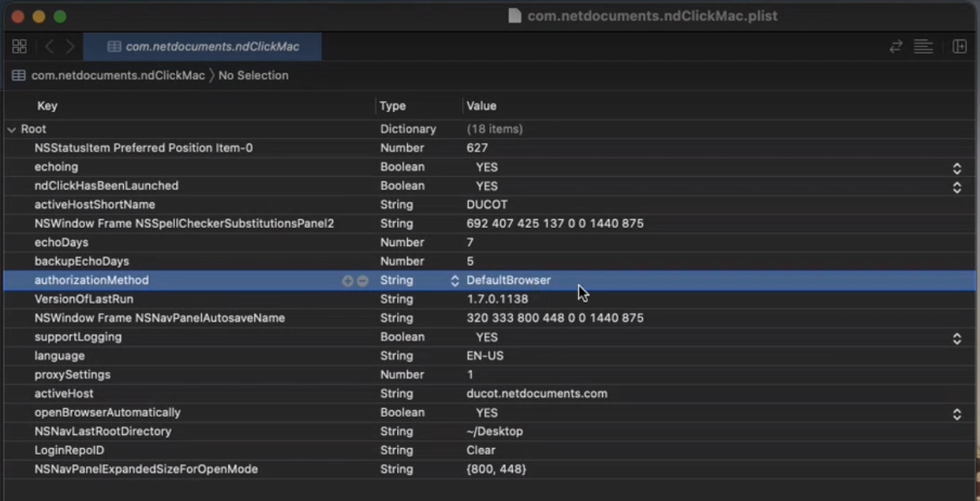980x501 pixels.
Task: Click the echoDays value 7
Action: pyautogui.click(x=470, y=243)
